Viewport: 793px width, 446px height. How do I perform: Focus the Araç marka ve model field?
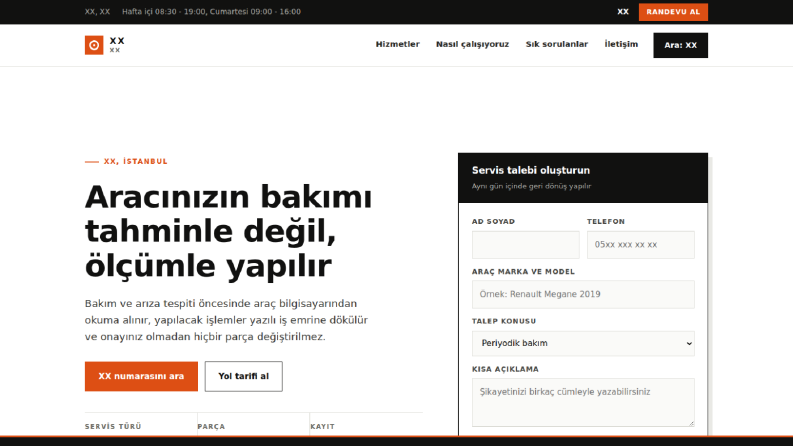click(583, 294)
